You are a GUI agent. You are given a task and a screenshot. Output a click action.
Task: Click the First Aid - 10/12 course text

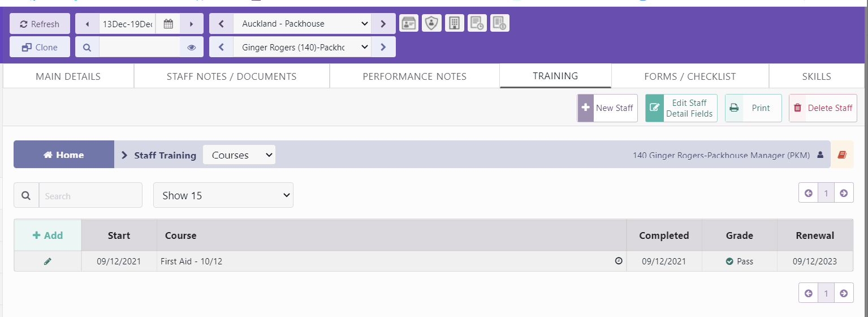192,262
